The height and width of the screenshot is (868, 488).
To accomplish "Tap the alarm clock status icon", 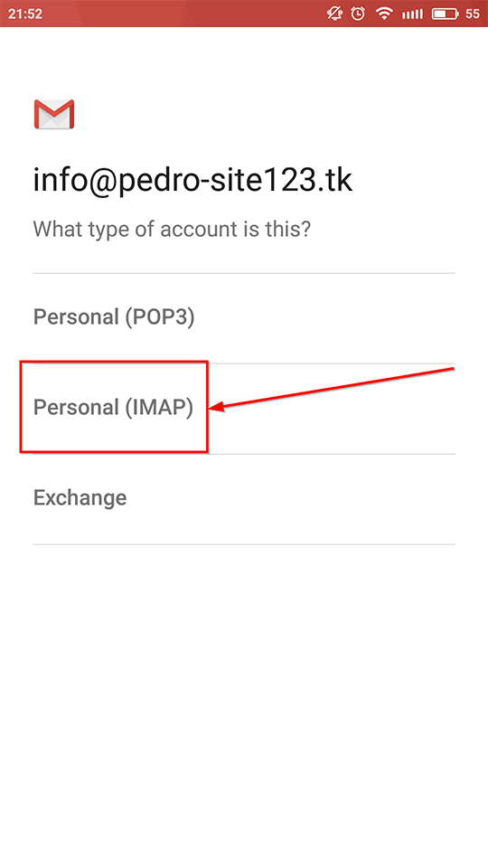I will [x=358, y=14].
